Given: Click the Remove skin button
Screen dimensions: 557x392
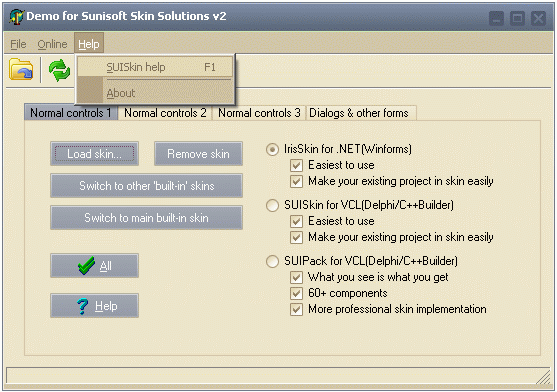Looking at the screenshot, I should click(198, 154).
